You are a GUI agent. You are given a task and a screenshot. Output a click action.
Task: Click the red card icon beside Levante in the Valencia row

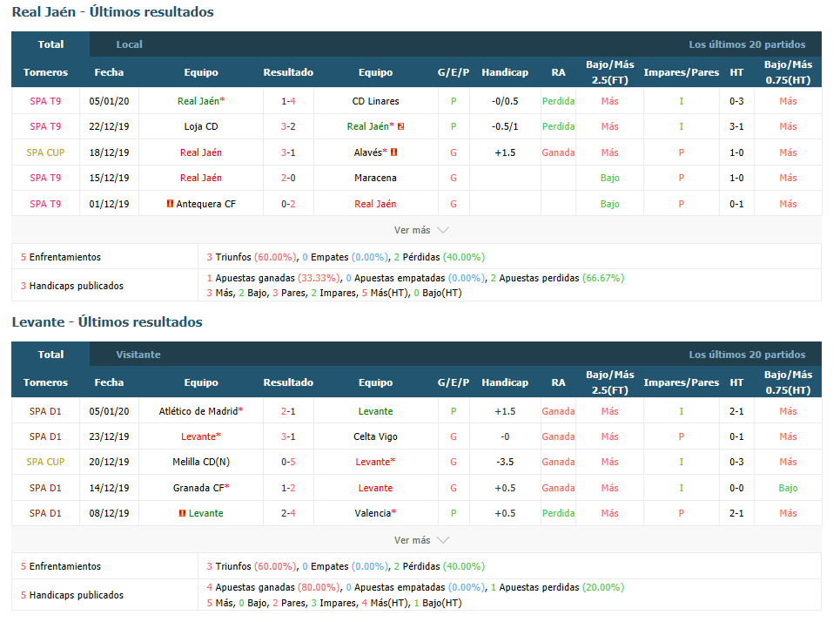click(x=182, y=513)
